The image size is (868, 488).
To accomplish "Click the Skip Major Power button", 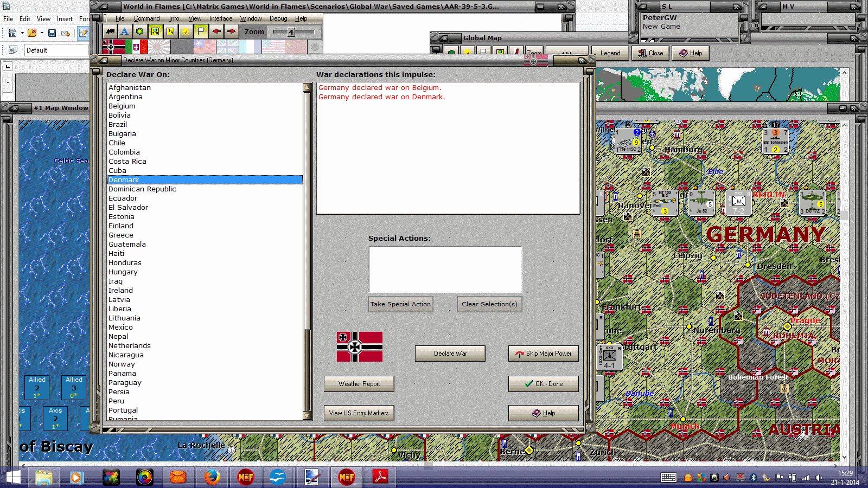I will point(544,354).
